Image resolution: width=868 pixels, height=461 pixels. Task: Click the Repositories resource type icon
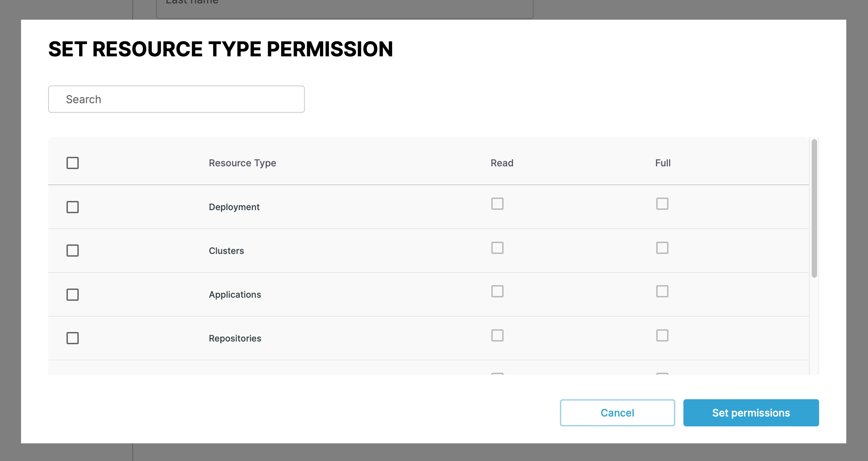click(x=72, y=338)
